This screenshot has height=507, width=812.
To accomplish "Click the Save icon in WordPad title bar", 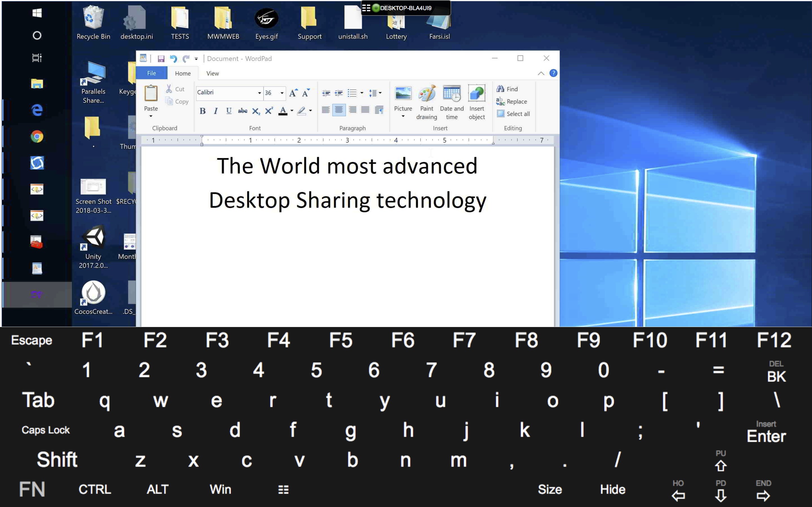I will (x=161, y=59).
